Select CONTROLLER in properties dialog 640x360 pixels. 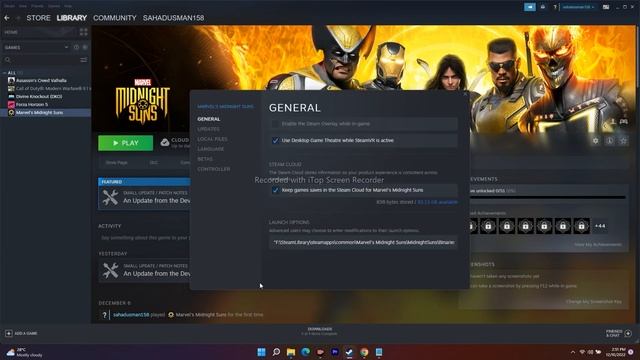[x=213, y=169]
